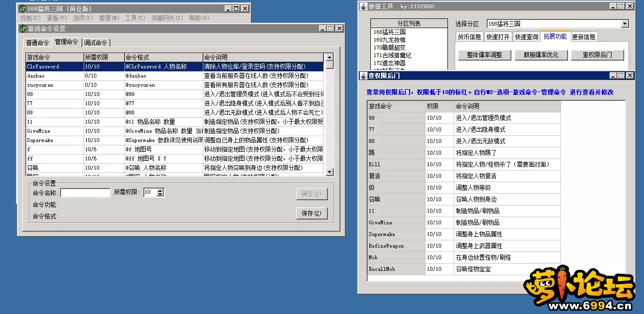Open the 帮助(H) menu
Screen dimensions: 644x314
pos(199,18)
